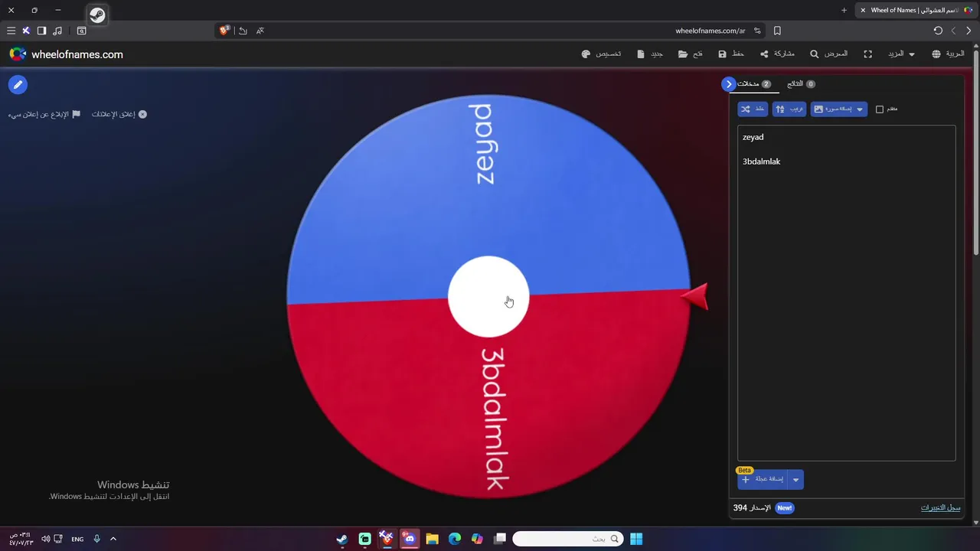Open Microsoft Edge from the taskbar
980x551 pixels.
click(455, 539)
